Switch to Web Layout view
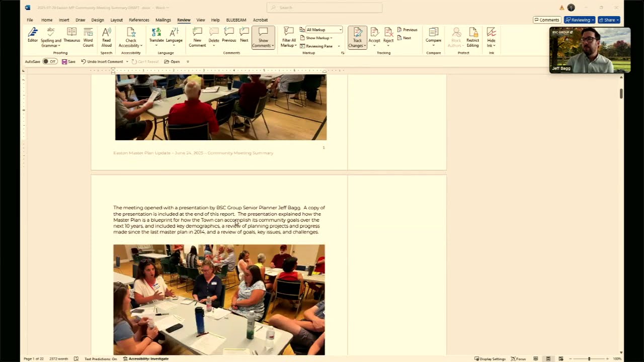This screenshot has height=362, width=644. click(x=560, y=358)
